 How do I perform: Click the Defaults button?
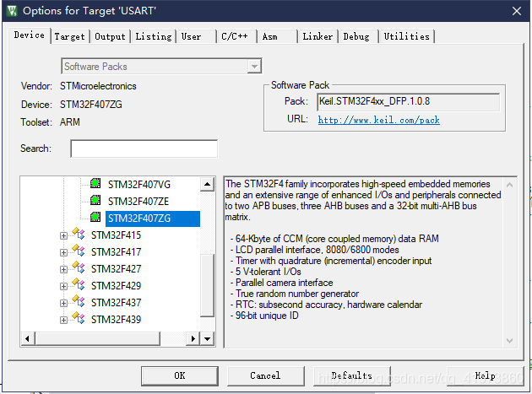[352, 375]
